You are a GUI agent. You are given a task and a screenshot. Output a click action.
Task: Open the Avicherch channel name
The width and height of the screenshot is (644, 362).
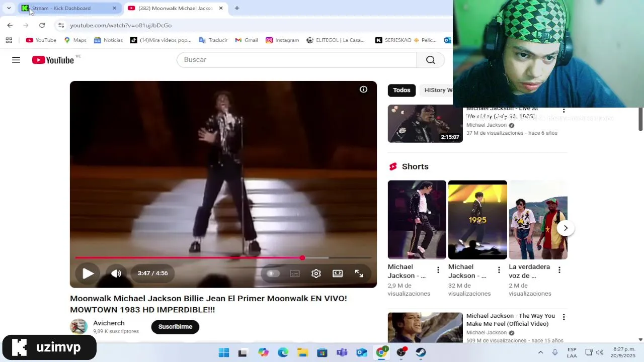pos(109,323)
